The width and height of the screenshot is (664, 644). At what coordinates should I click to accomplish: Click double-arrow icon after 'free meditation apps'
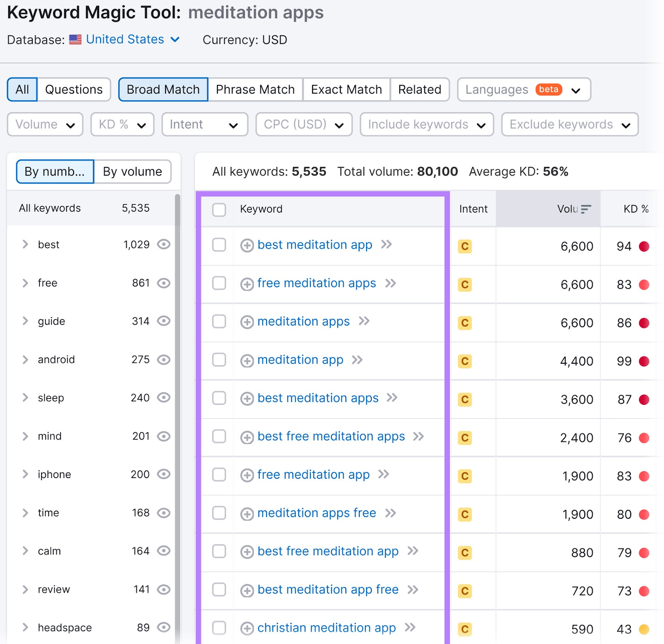pyautogui.click(x=390, y=283)
